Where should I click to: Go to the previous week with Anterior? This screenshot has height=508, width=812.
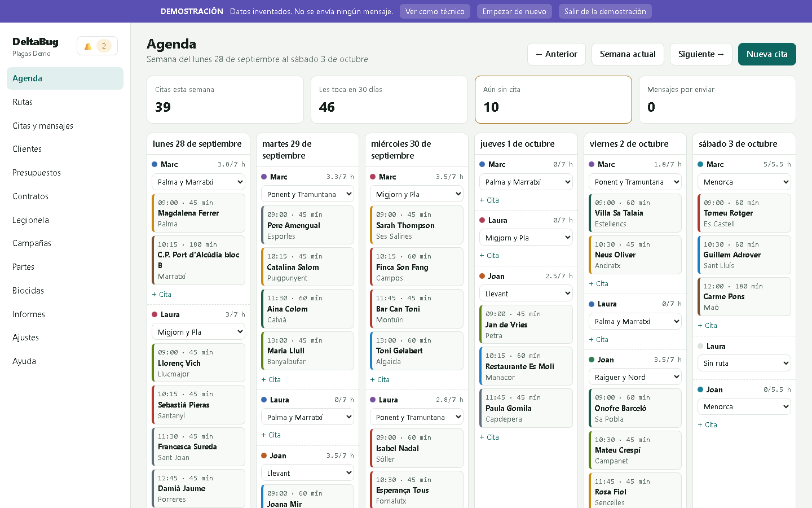click(x=557, y=54)
